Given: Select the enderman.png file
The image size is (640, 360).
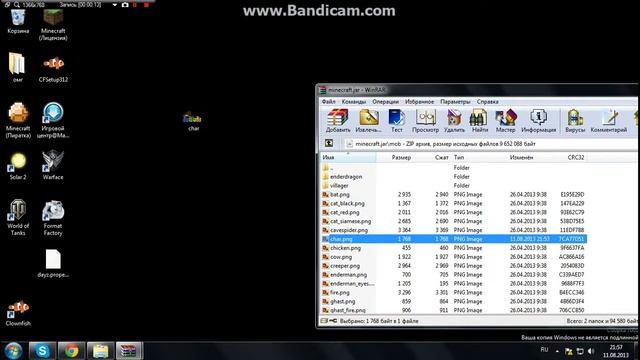Looking at the screenshot, I should click(454, 275).
